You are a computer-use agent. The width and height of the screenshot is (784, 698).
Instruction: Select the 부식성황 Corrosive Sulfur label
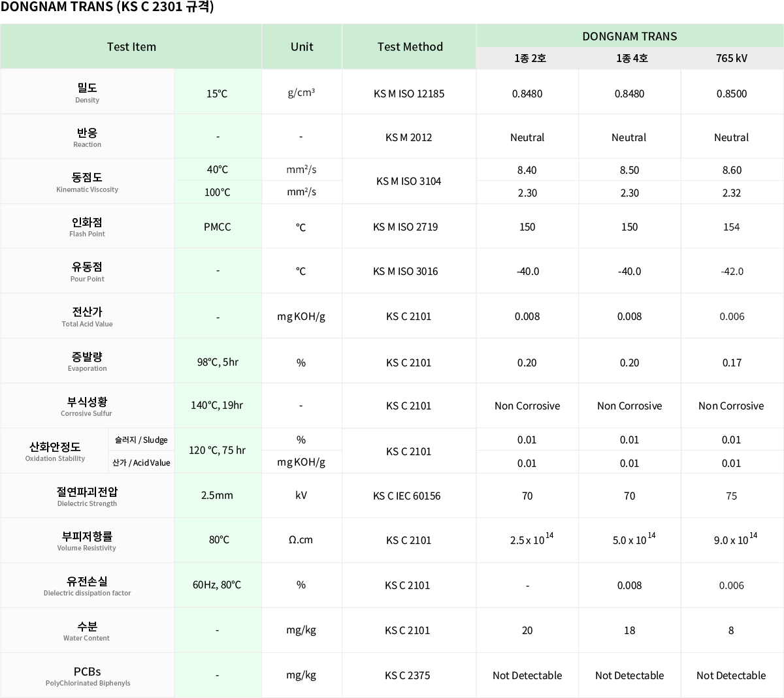coord(87,406)
